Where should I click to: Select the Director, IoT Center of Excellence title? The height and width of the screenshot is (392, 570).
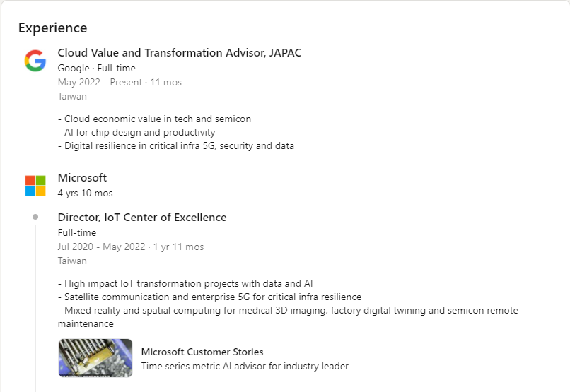click(142, 218)
